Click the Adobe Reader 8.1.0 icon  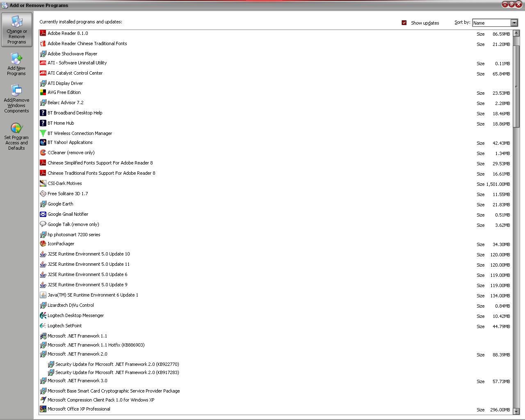[x=43, y=33]
